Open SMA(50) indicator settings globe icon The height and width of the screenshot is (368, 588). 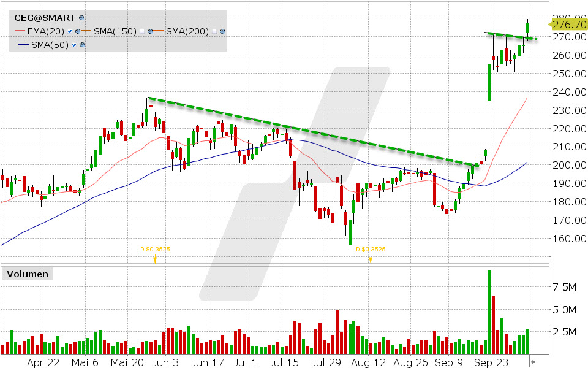click(x=82, y=45)
